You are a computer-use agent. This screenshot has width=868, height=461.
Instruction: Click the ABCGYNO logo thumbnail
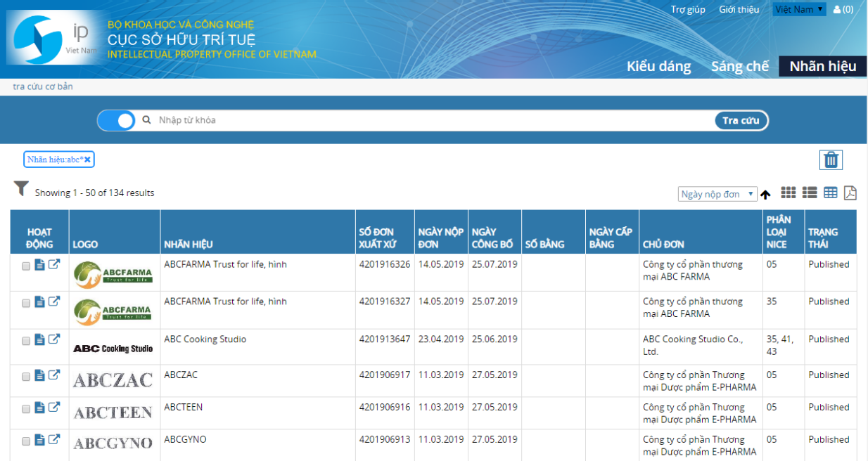coord(113,443)
